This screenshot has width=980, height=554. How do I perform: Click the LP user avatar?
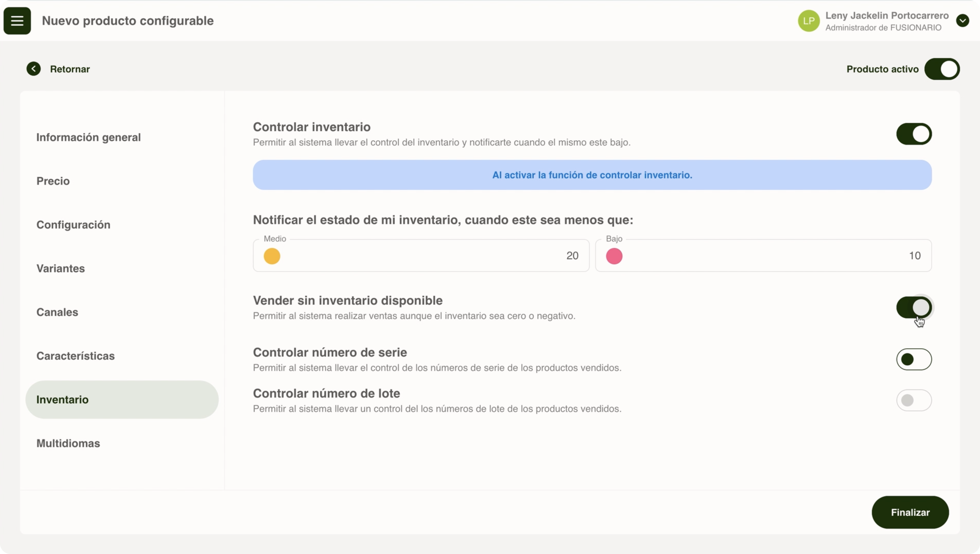point(808,21)
